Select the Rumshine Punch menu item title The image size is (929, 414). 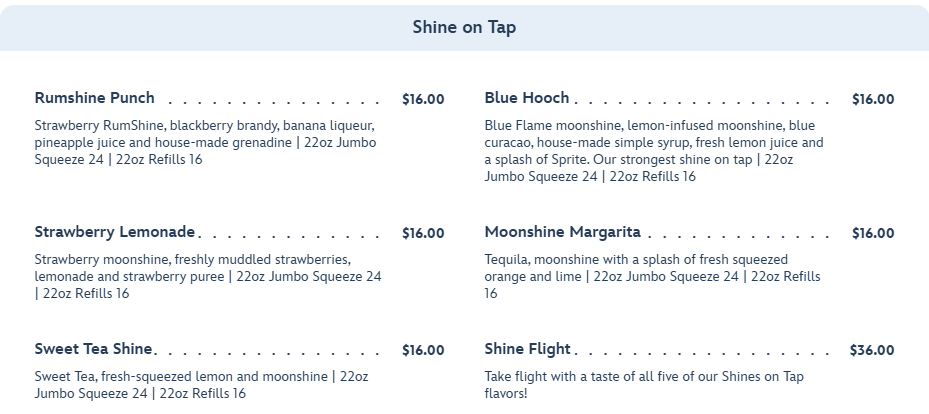[x=95, y=98]
